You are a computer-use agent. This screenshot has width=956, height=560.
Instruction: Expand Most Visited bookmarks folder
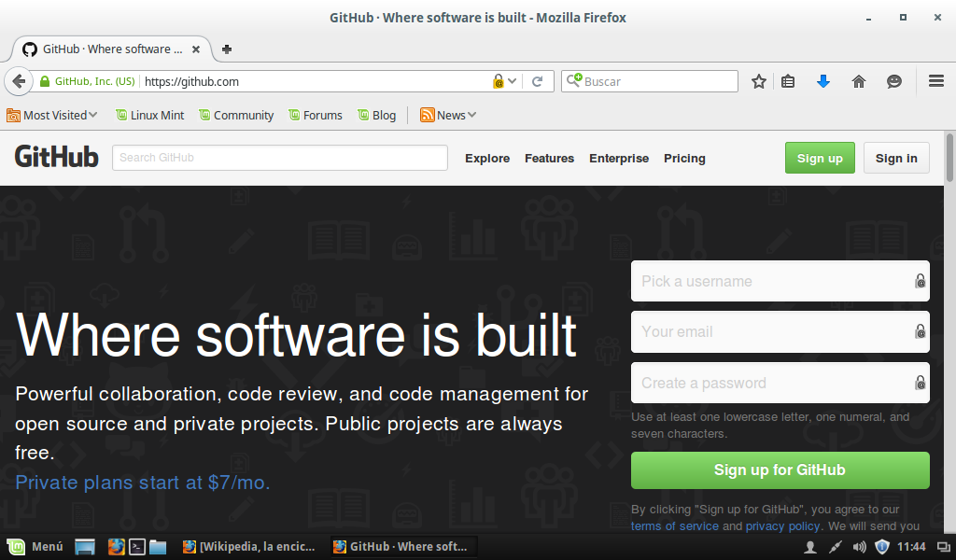click(52, 115)
